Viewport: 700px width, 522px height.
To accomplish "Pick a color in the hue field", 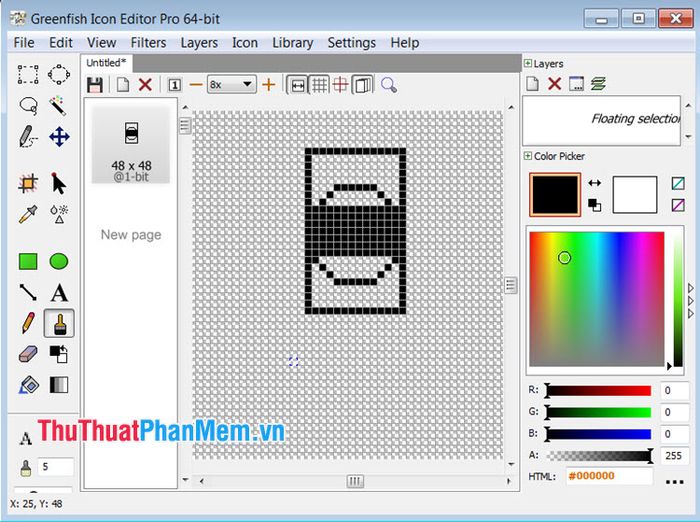I will [x=597, y=299].
